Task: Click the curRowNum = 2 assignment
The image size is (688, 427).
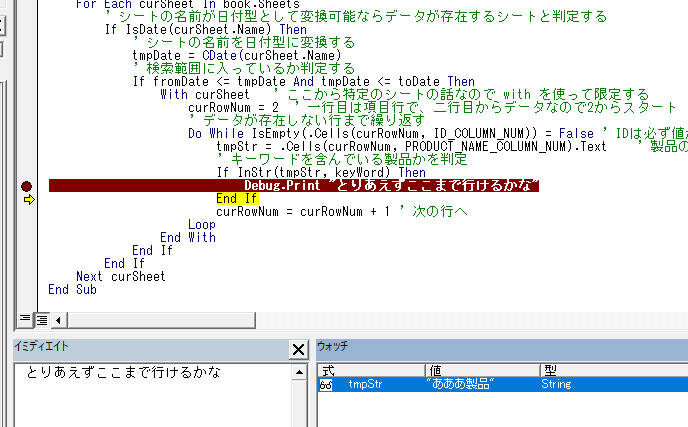Action: pyautogui.click(x=233, y=108)
